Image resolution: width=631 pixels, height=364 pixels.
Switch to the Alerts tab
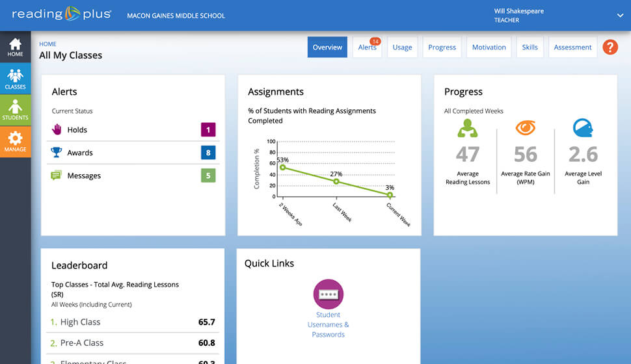pyautogui.click(x=367, y=47)
